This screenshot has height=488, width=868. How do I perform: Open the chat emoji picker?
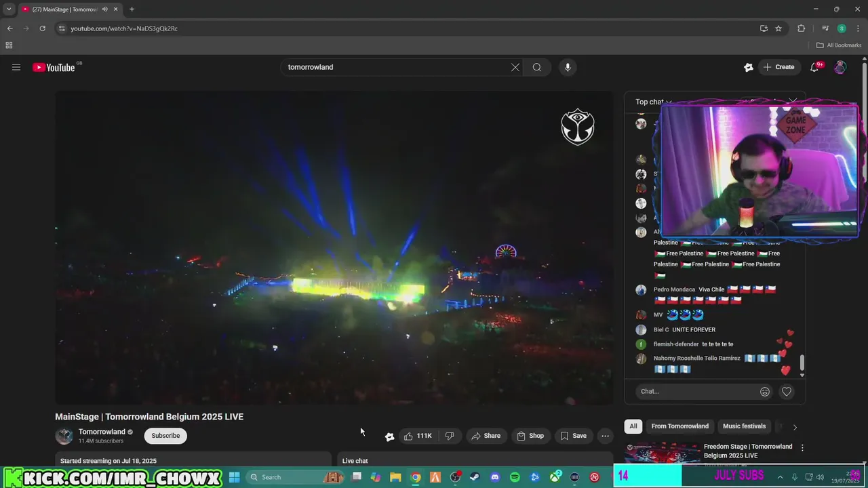[x=765, y=391]
